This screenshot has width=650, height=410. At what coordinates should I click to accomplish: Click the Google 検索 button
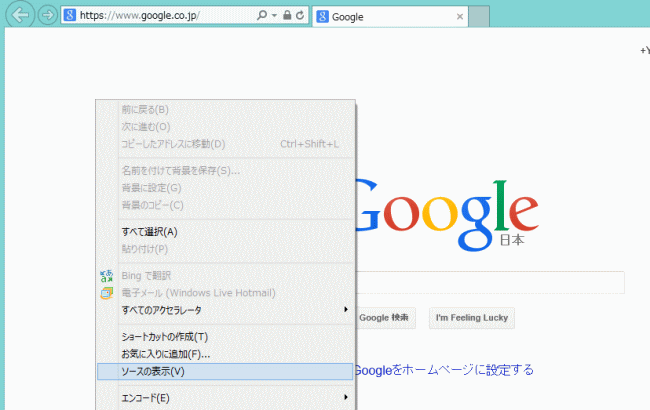(386, 318)
